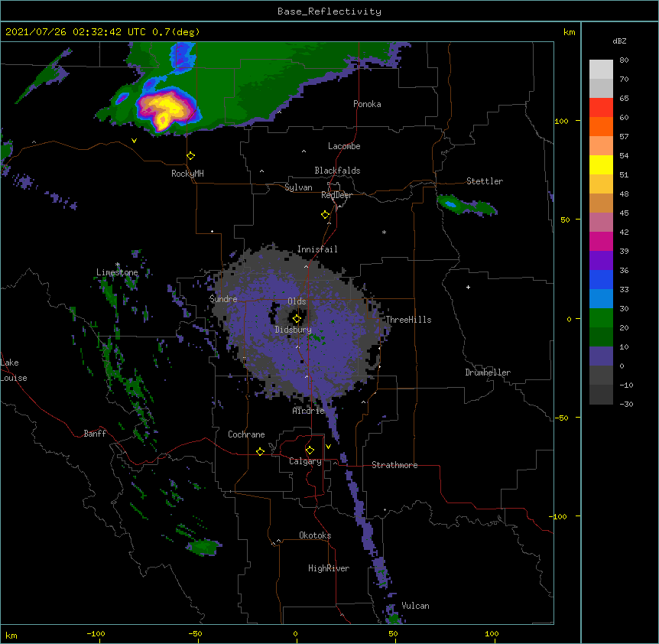Click the 100 tick on the bottom axis
The height and width of the screenshot is (644, 659).
[492, 633]
